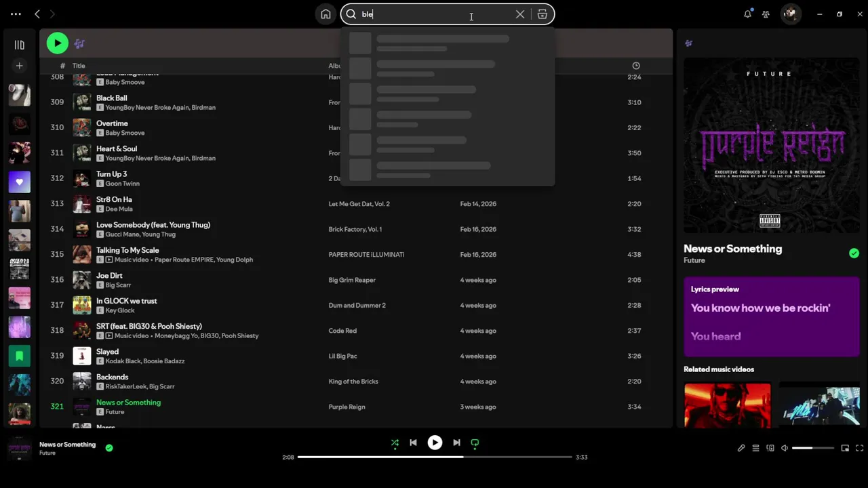The width and height of the screenshot is (868, 488).
Task: Open artist link 'Birdman' under Black Ball
Action: pyautogui.click(x=203, y=107)
